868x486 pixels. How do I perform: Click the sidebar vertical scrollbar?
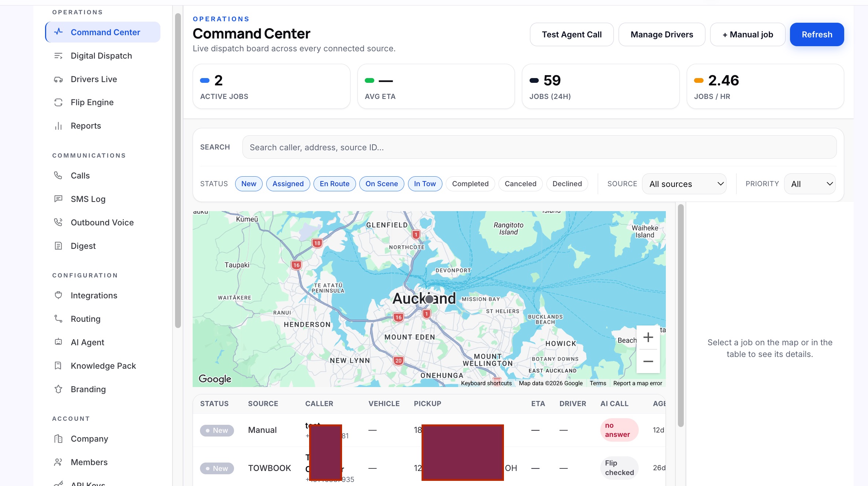pyautogui.click(x=178, y=170)
